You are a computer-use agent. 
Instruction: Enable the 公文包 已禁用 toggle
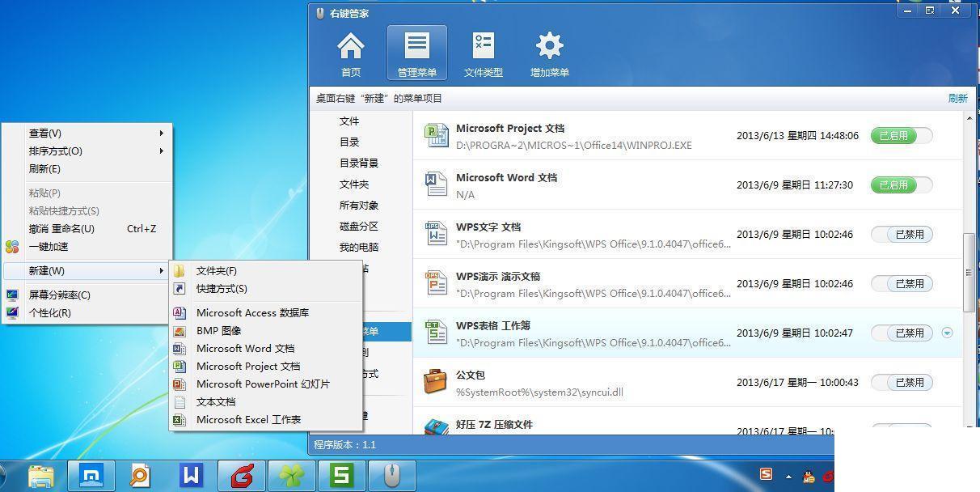point(902,382)
